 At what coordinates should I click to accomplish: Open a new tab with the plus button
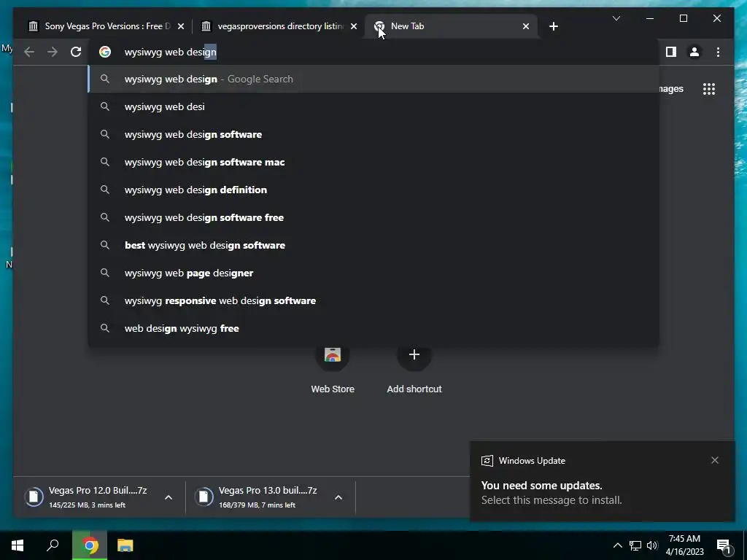(x=553, y=26)
